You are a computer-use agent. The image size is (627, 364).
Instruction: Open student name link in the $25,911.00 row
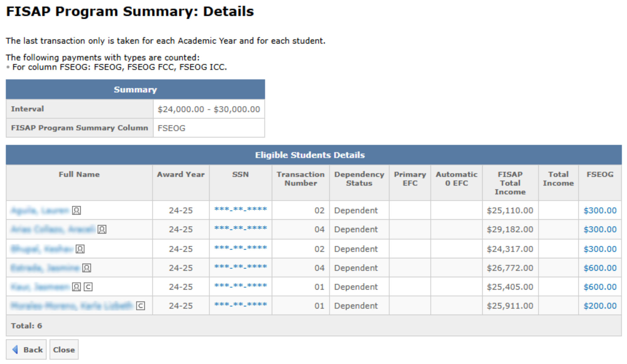click(72, 306)
